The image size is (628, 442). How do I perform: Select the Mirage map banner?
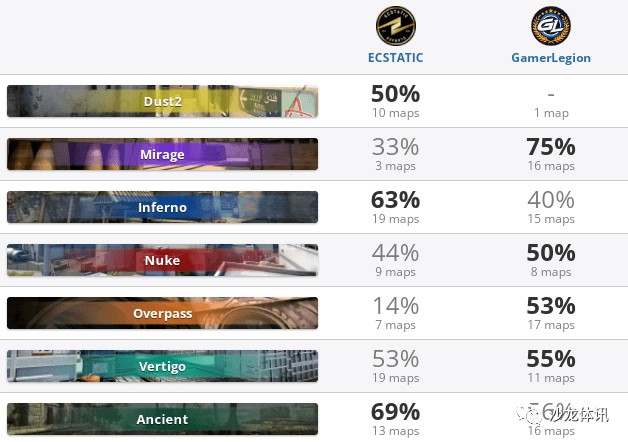pyautogui.click(x=163, y=154)
